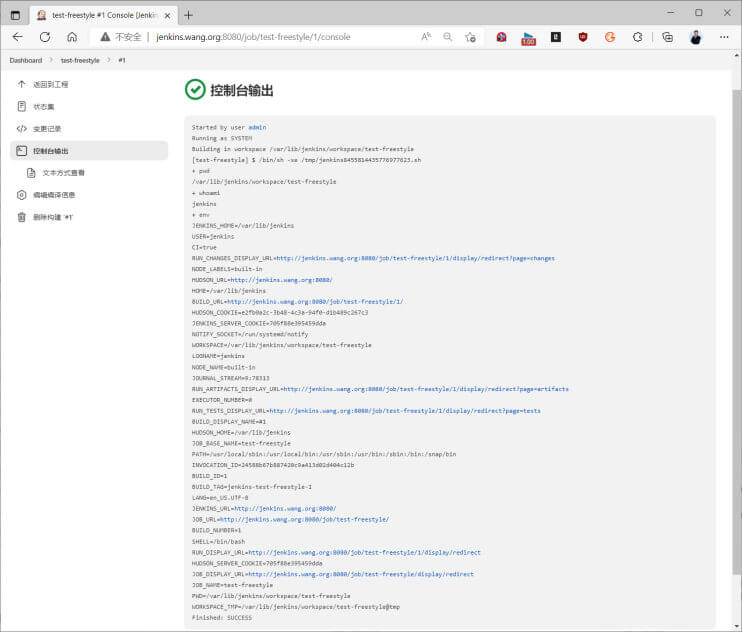Open the extension with 1.00 badge
Viewport: 742px width, 632px height.
click(529, 38)
